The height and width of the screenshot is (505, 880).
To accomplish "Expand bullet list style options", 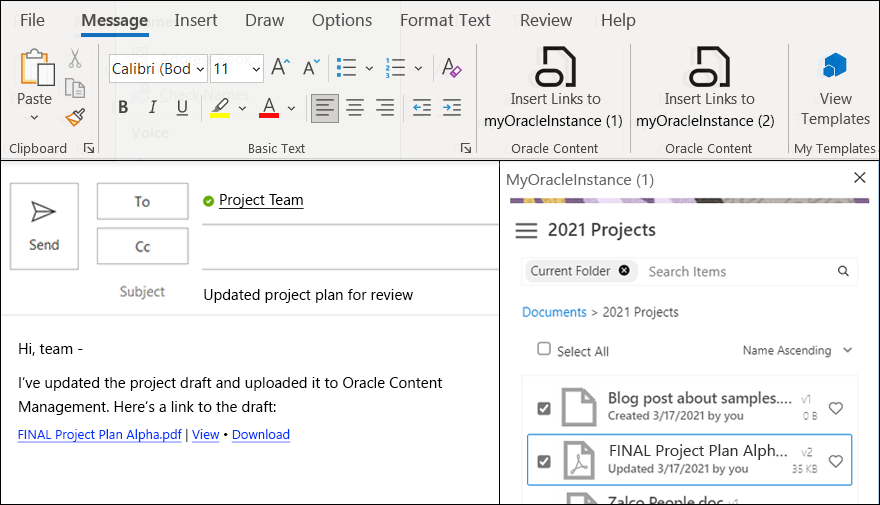I will pyautogui.click(x=369, y=68).
